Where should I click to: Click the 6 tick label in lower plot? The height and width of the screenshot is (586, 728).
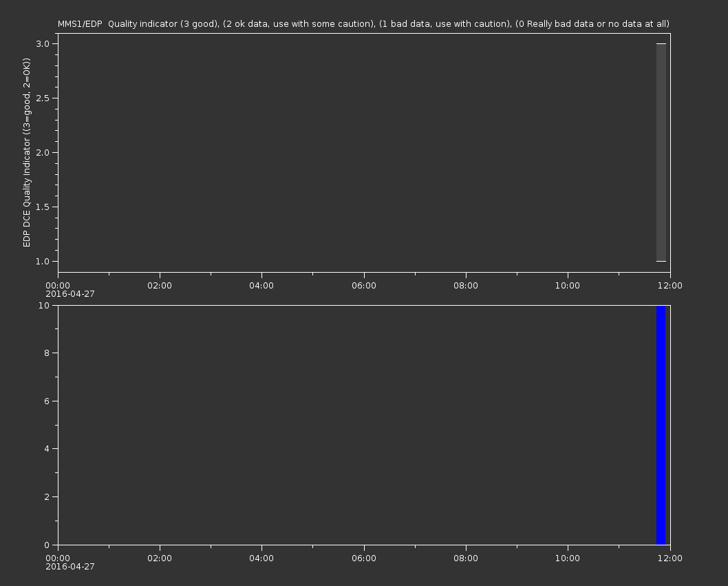coord(47,401)
